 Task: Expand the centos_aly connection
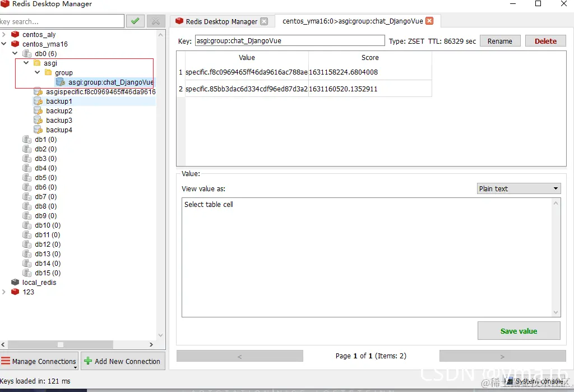[x=4, y=34]
